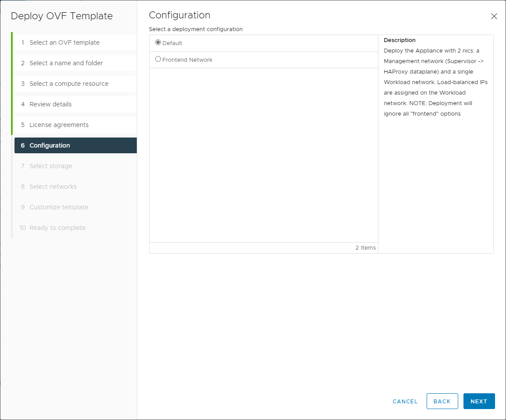506x420 pixels.
Task: Open step 5 License agreements
Action: point(59,125)
